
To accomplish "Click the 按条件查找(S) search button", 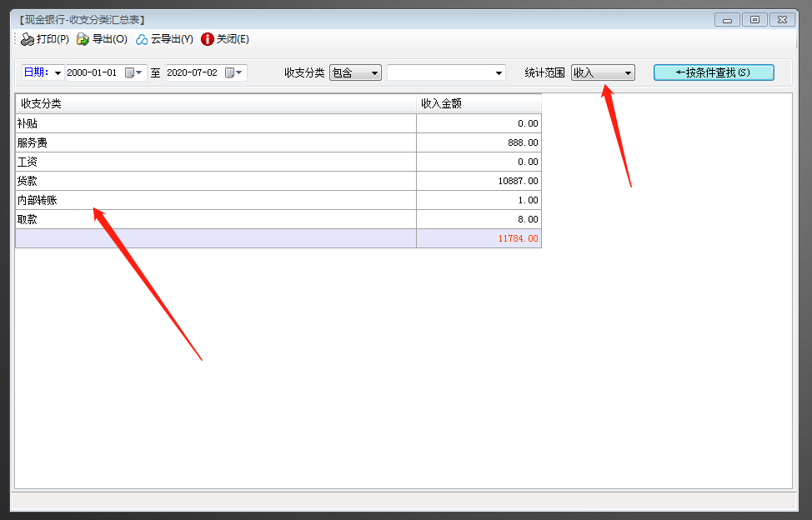I will pyautogui.click(x=714, y=72).
